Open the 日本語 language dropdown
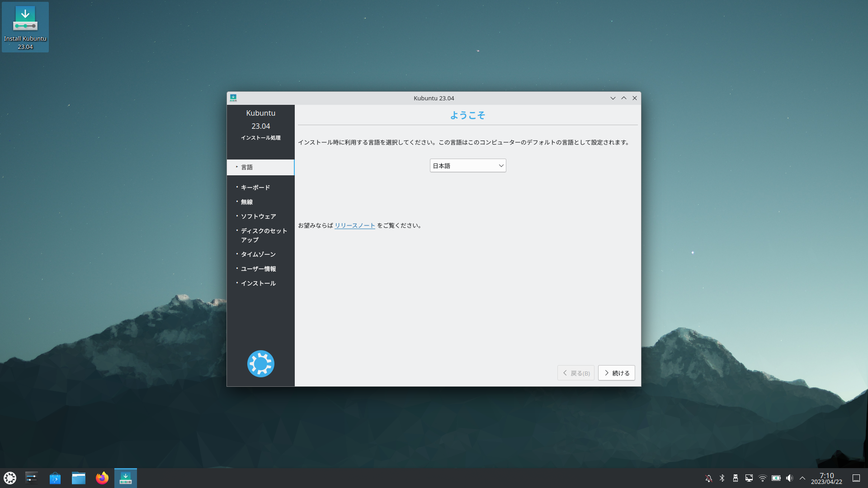The height and width of the screenshot is (488, 868). [x=468, y=166]
